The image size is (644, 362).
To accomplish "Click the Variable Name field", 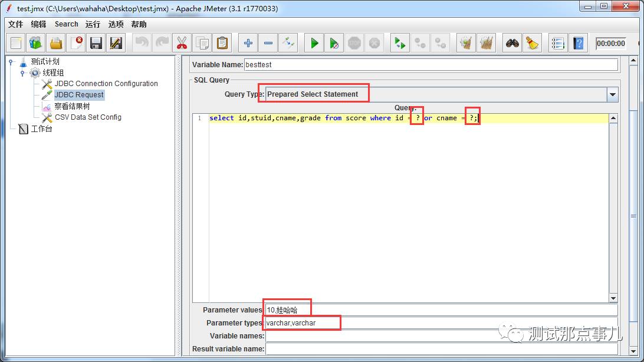I will click(x=431, y=64).
